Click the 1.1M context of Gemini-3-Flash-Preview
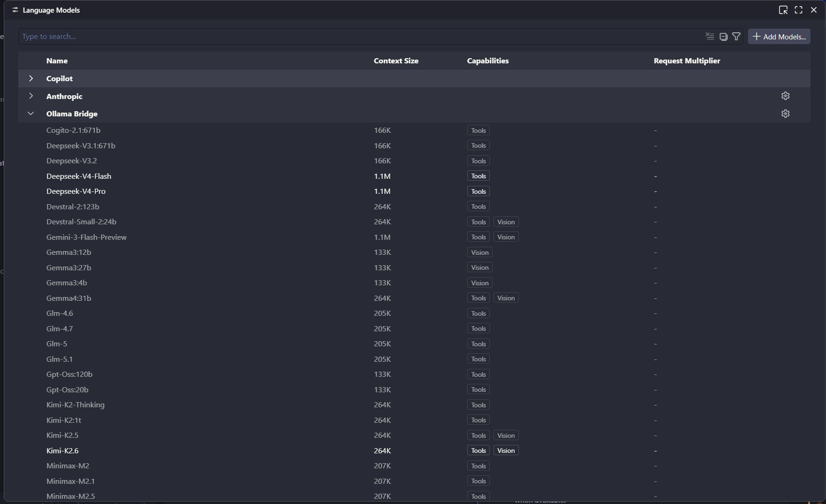This screenshot has height=504, width=826. (x=382, y=237)
